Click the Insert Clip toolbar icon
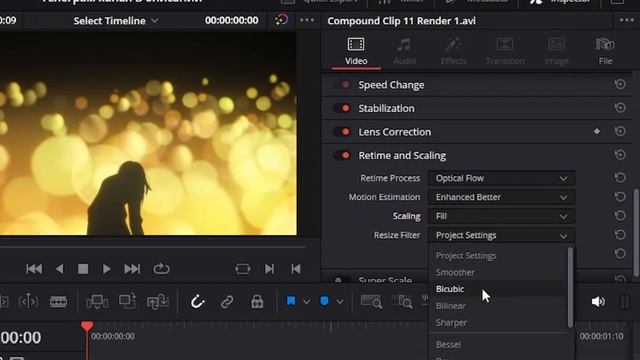The image size is (640, 360). point(97,302)
